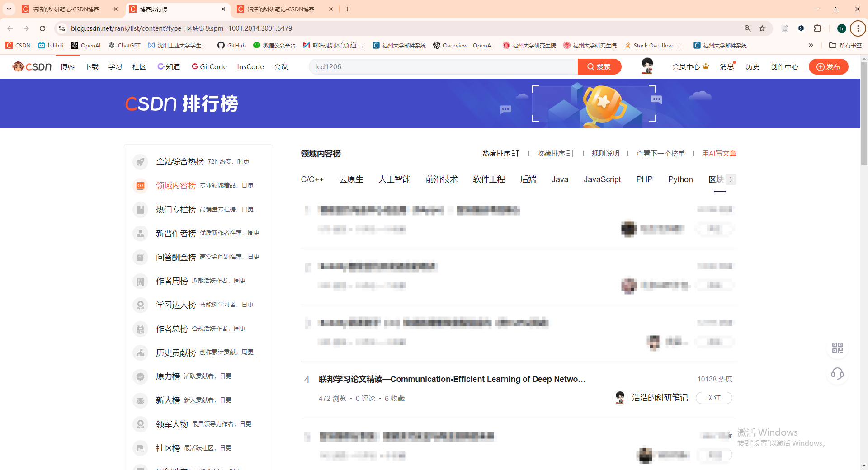Sort by 收藏排序
The width and height of the screenshot is (868, 470).
pyautogui.click(x=555, y=154)
